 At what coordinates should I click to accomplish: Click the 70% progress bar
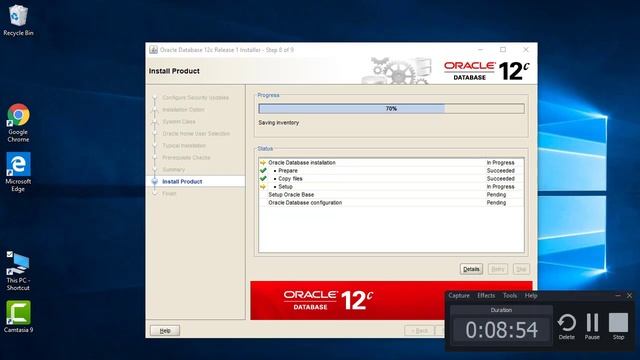pos(391,109)
